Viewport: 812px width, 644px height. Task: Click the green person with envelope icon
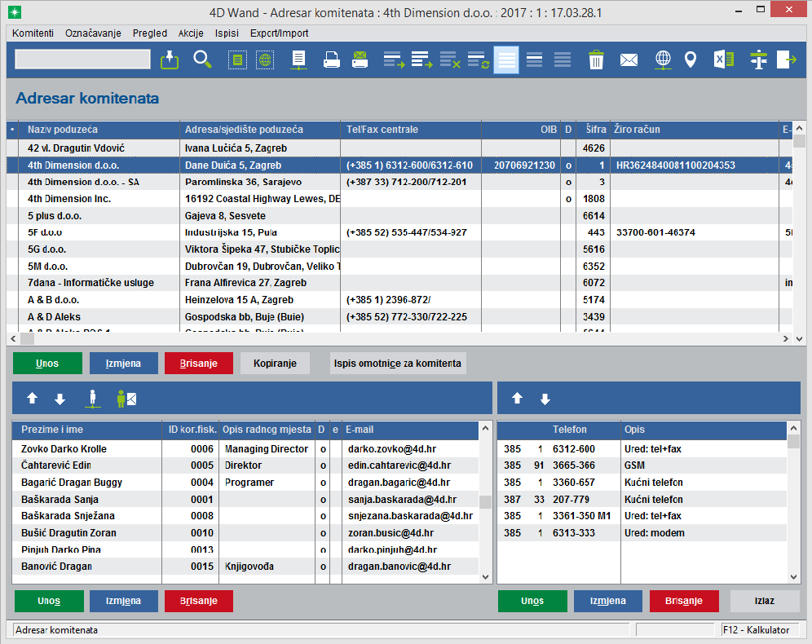click(126, 399)
